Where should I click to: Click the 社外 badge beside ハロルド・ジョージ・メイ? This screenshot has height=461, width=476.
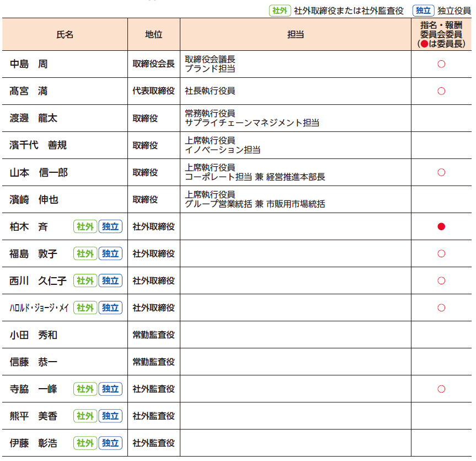coord(85,308)
